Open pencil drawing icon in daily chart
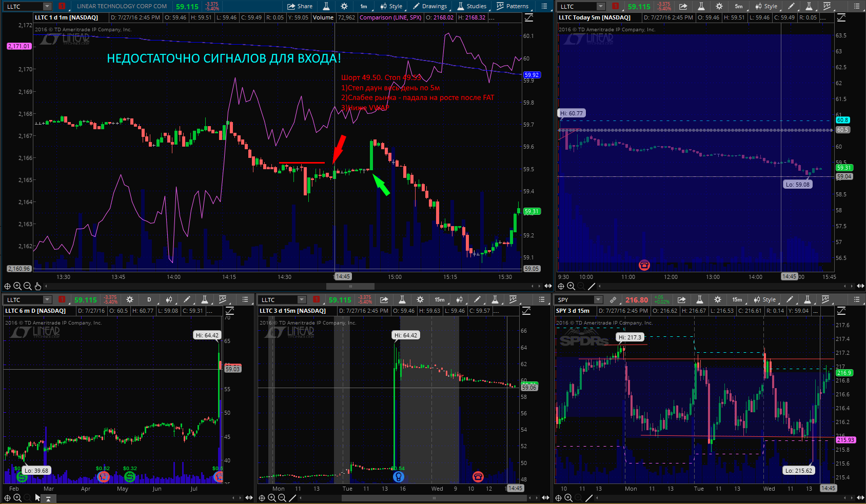Screen dimensions: 866x504 pos(187,299)
